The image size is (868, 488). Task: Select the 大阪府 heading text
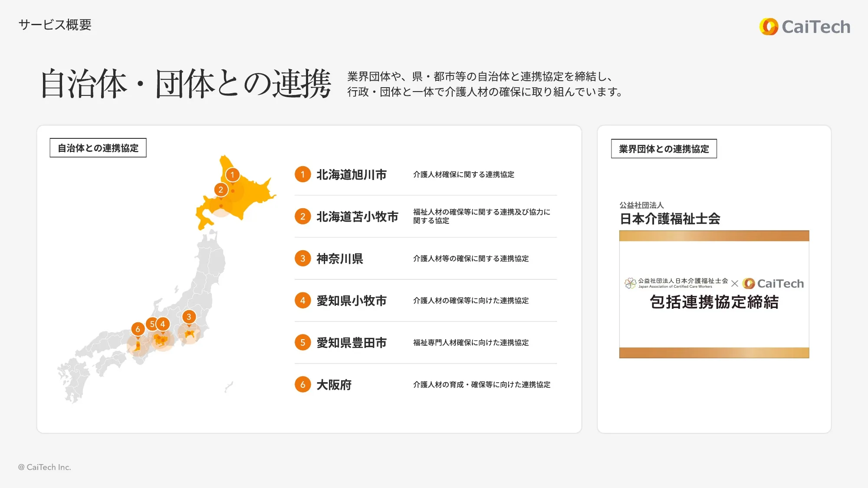334,385
